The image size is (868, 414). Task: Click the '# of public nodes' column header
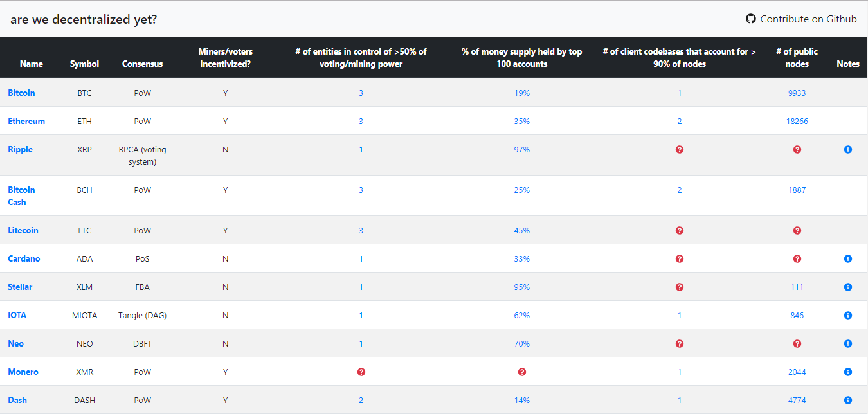[x=797, y=57]
